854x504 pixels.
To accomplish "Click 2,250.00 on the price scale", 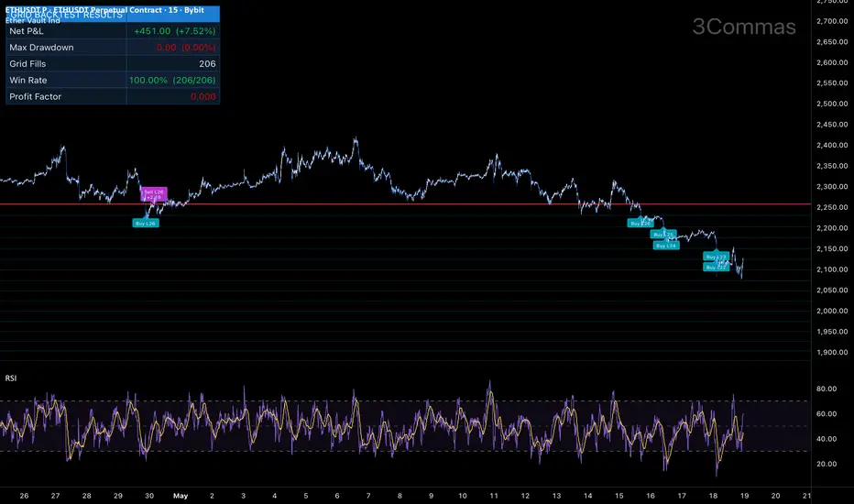I will coord(832,207).
